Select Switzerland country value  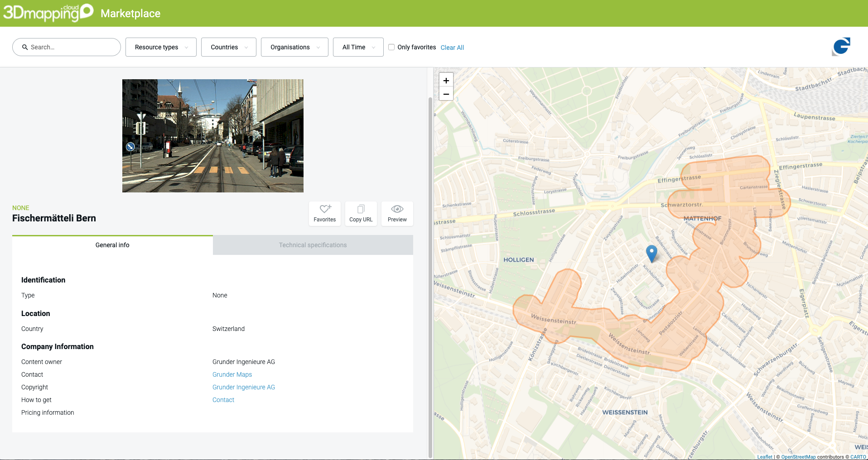coord(228,329)
